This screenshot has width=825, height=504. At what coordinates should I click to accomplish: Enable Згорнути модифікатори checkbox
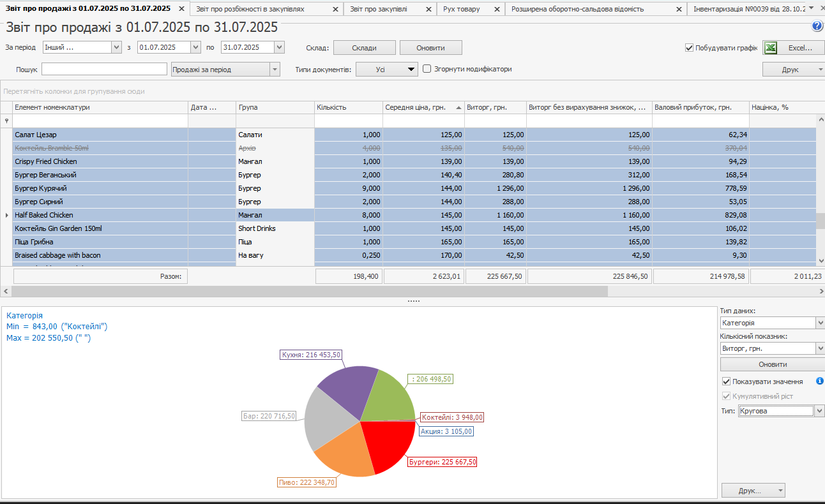[x=427, y=69]
